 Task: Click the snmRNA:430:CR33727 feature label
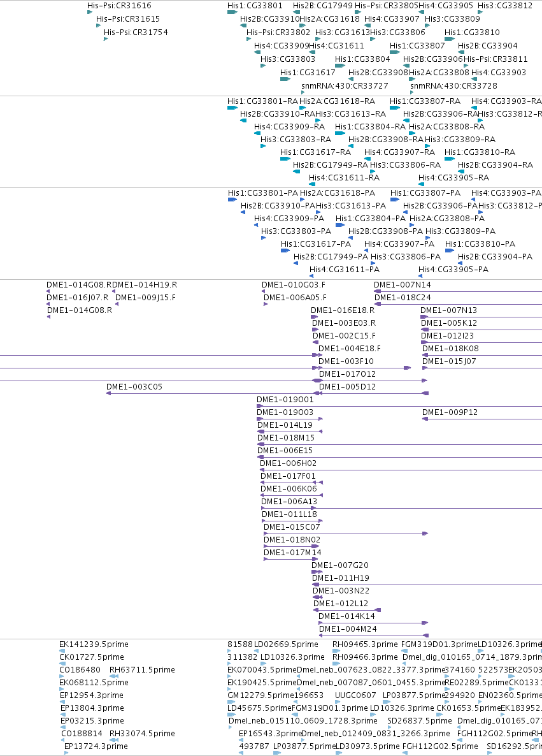click(345, 86)
